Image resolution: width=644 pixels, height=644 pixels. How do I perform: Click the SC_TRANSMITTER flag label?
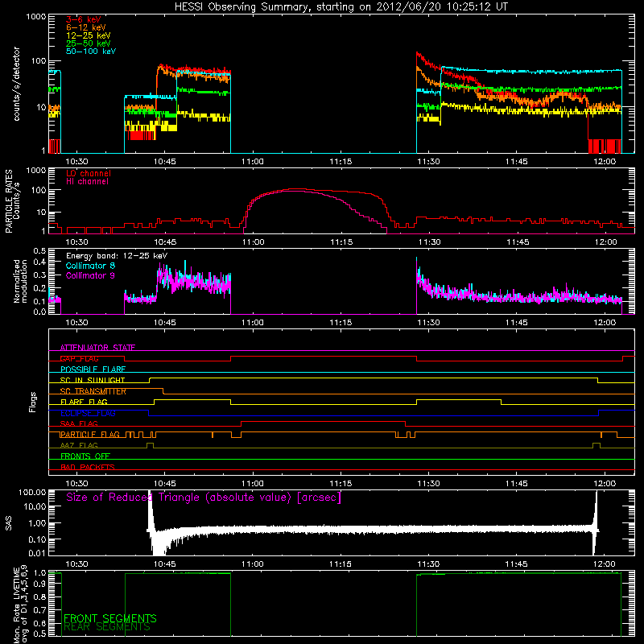pyautogui.click(x=93, y=391)
